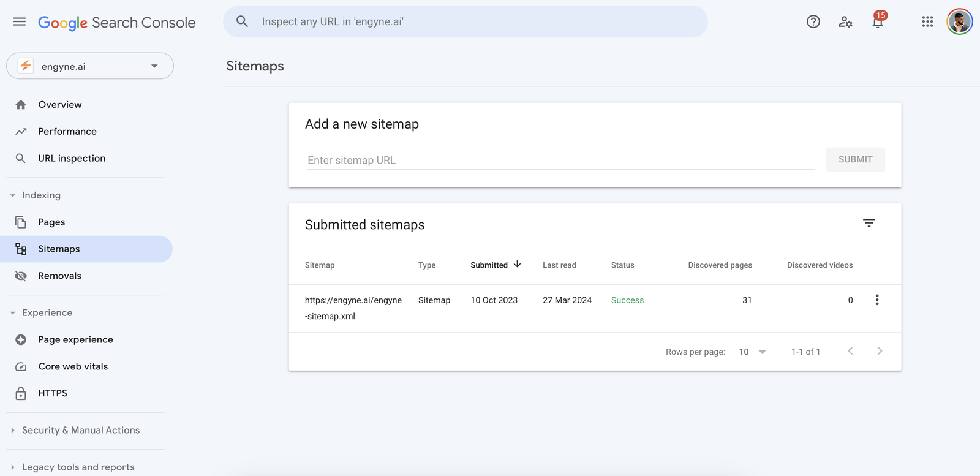Select Sitemaps item in sidebar
Screen dimensions: 980x476
(x=86, y=249)
